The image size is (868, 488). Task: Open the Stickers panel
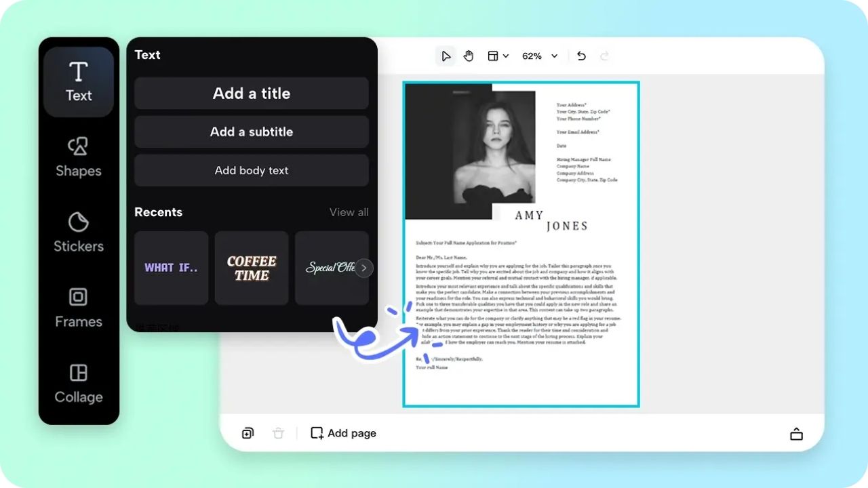[79, 232]
